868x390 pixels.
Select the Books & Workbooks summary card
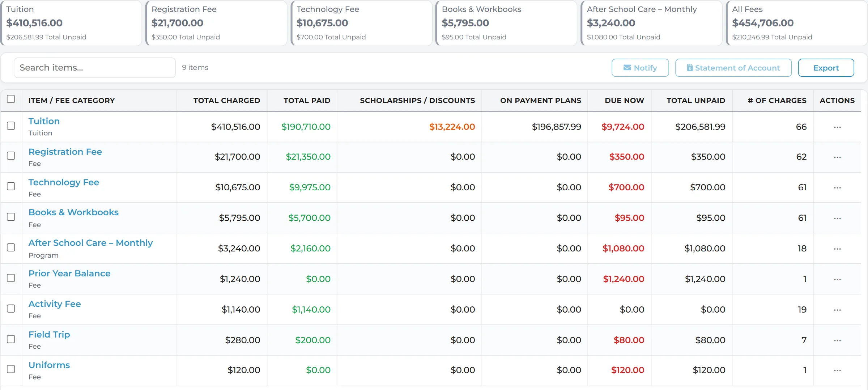pyautogui.click(x=507, y=23)
